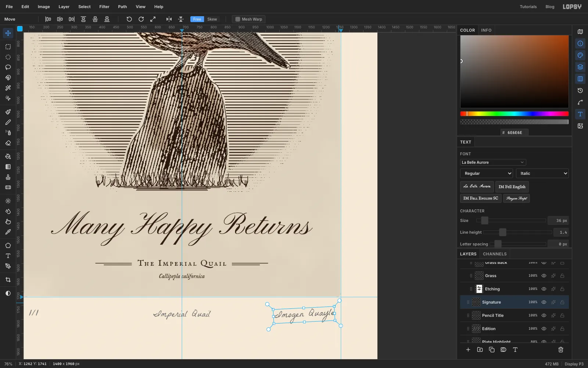The height and width of the screenshot is (368, 588).
Task: Select the Text tool in left toolbar
Action: 8,256
